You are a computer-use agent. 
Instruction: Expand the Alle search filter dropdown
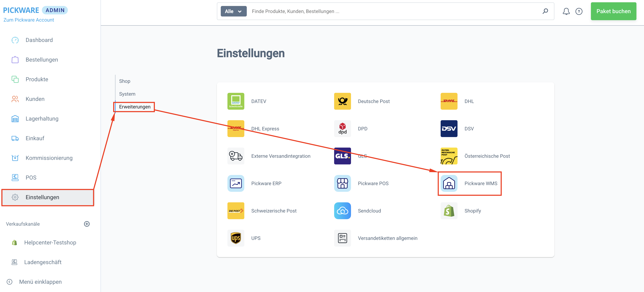[x=233, y=11]
